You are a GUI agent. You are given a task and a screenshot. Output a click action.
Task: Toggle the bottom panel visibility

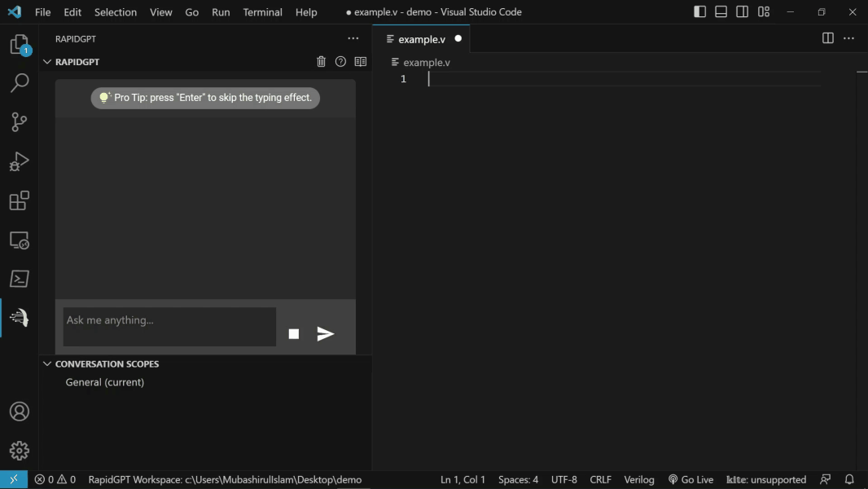pyautogui.click(x=721, y=11)
